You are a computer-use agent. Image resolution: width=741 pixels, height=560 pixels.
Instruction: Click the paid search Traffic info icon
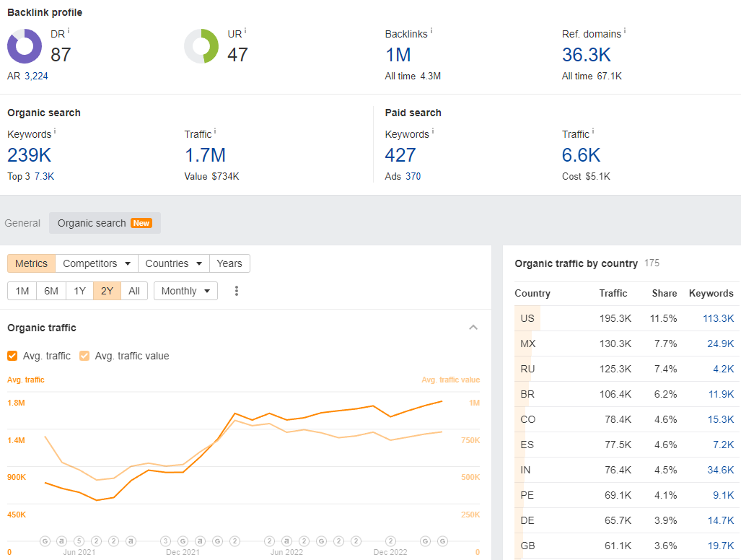point(593,131)
